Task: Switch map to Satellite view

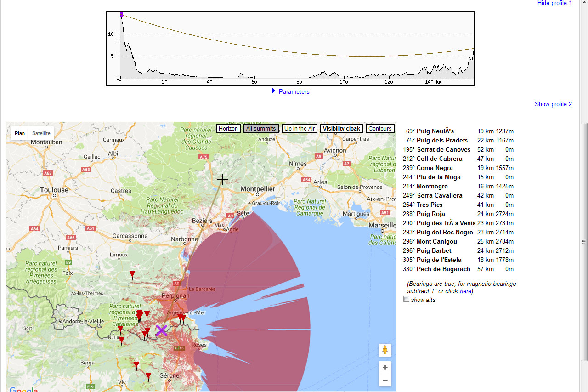Action: [41, 133]
